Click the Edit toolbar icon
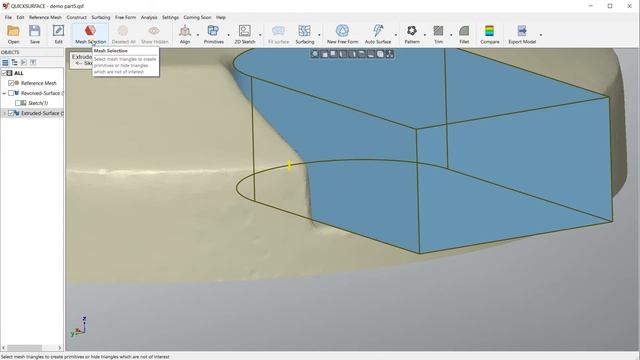The height and width of the screenshot is (360, 640). (58, 34)
